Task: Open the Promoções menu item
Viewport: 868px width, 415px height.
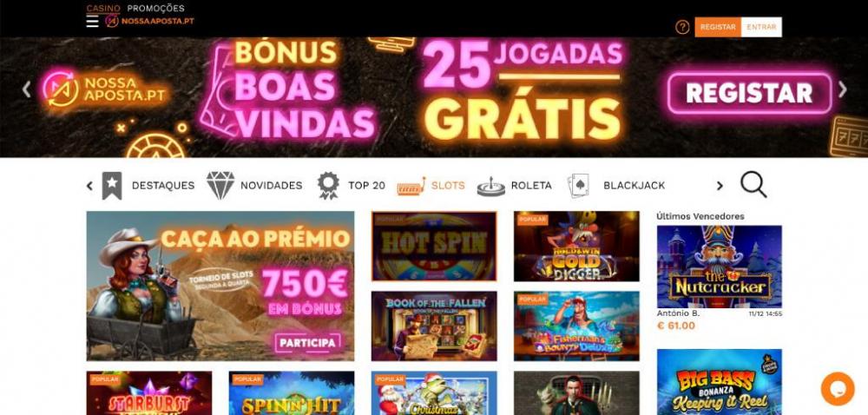Action: 155,9
